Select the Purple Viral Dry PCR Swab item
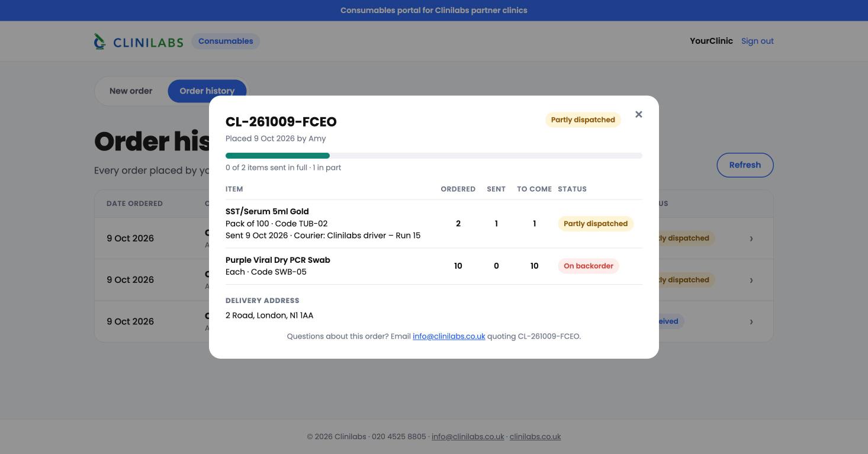This screenshot has height=454, width=868. pyautogui.click(x=278, y=260)
